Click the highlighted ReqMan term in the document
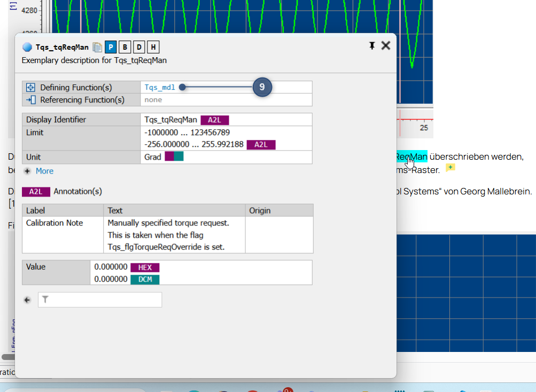Screen dimensions: 536x392 point(411,157)
